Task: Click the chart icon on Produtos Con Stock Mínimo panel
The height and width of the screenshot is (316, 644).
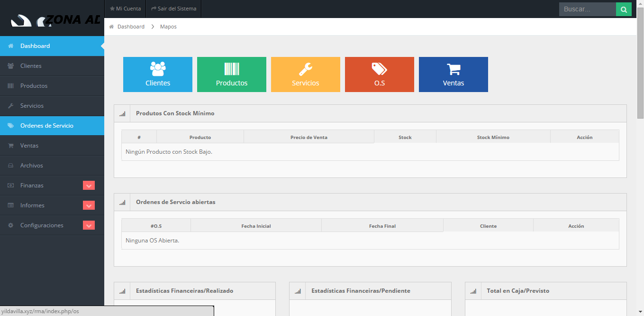Action: 122,113
